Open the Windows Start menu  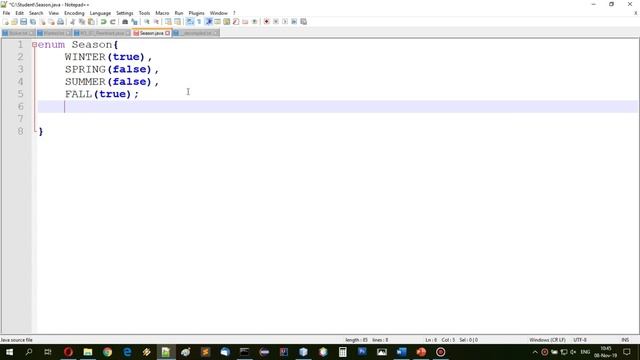(x=9, y=352)
